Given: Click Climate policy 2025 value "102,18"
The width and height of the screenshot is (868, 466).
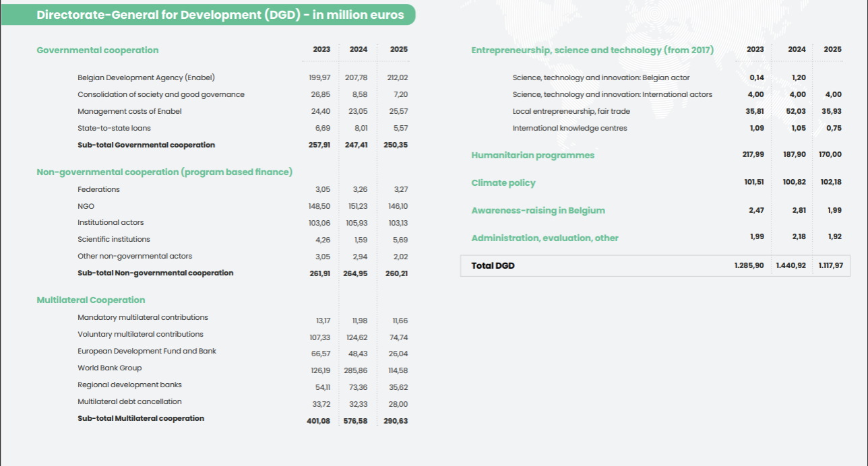Looking at the screenshot, I should (830, 182).
